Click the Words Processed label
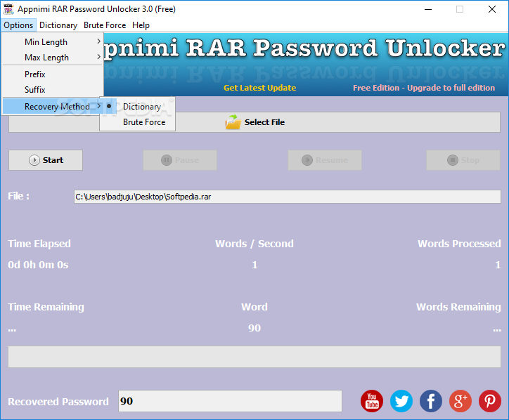 click(459, 244)
